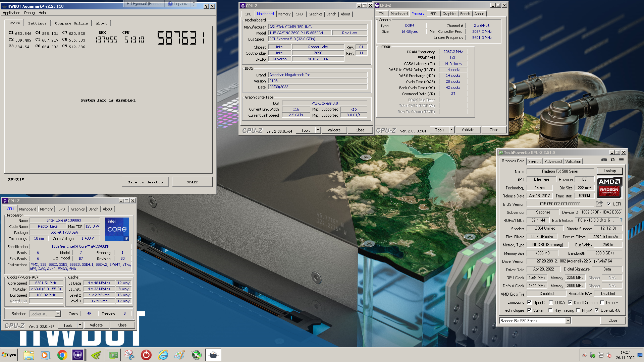Click the Intel Core i9 logo badge

pos(117,229)
